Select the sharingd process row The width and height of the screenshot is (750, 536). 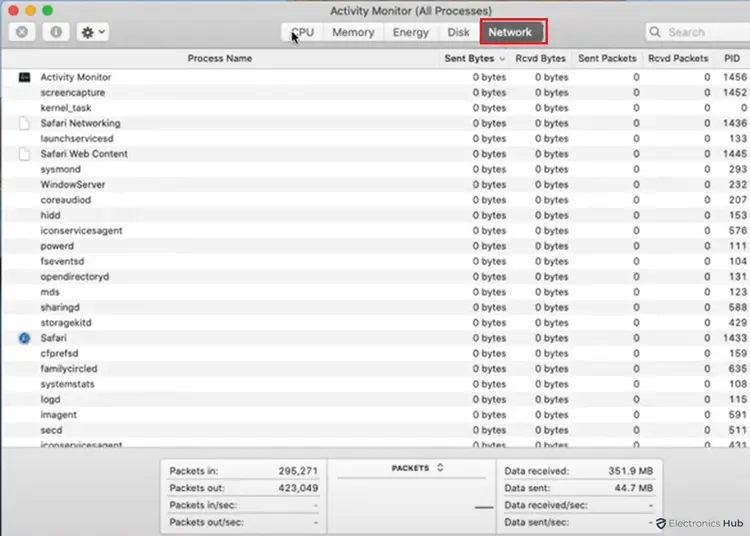click(375, 307)
